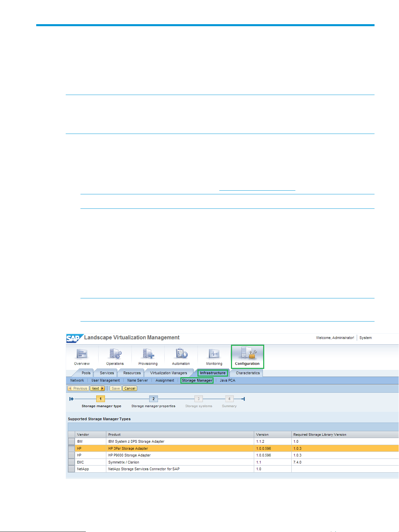Click the Version column header
The width and height of the screenshot is (399, 532).
click(273, 434)
